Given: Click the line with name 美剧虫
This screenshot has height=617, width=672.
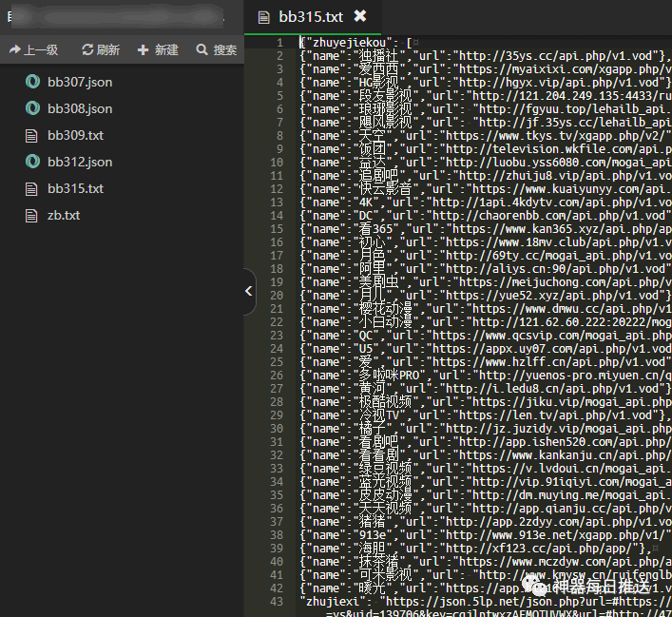Looking at the screenshot, I should click(x=485, y=282).
